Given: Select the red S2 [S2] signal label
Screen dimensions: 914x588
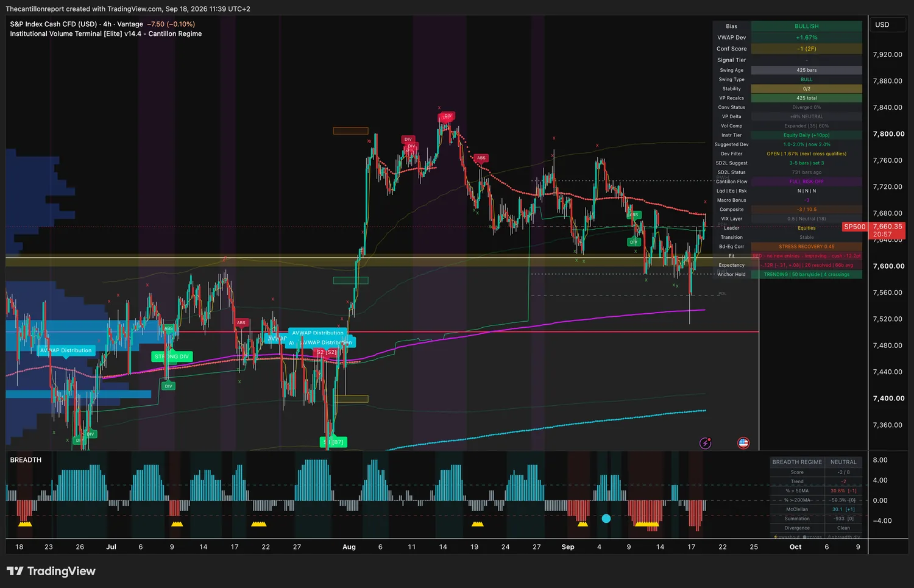Looking at the screenshot, I should (326, 352).
